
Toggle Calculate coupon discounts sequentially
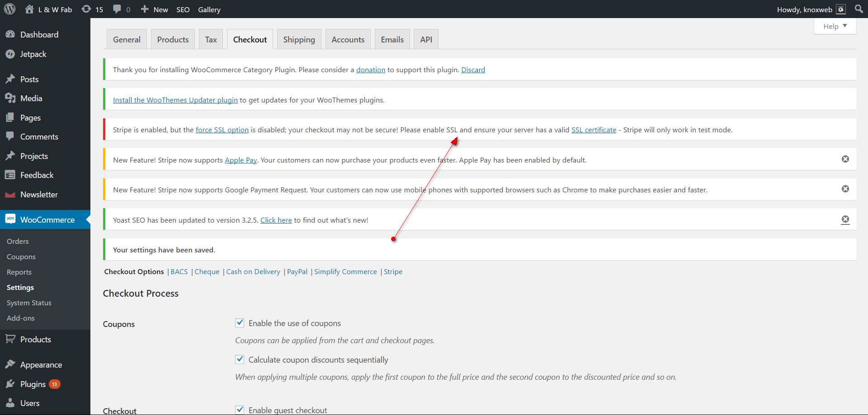(240, 359)
